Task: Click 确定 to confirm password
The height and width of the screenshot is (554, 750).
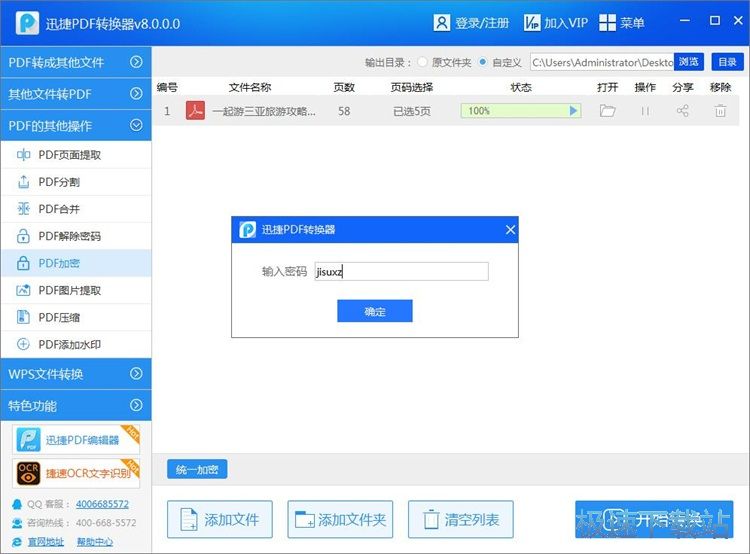Action: tap(375, 311)
